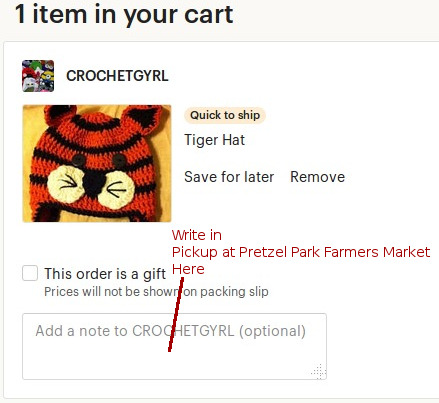
Task: Click the "(optional)" placeholder text in note box
Action: 272,331
